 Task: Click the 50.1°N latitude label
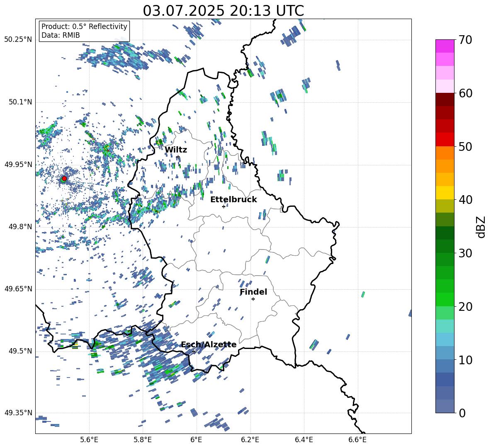(x=20, y=102)
